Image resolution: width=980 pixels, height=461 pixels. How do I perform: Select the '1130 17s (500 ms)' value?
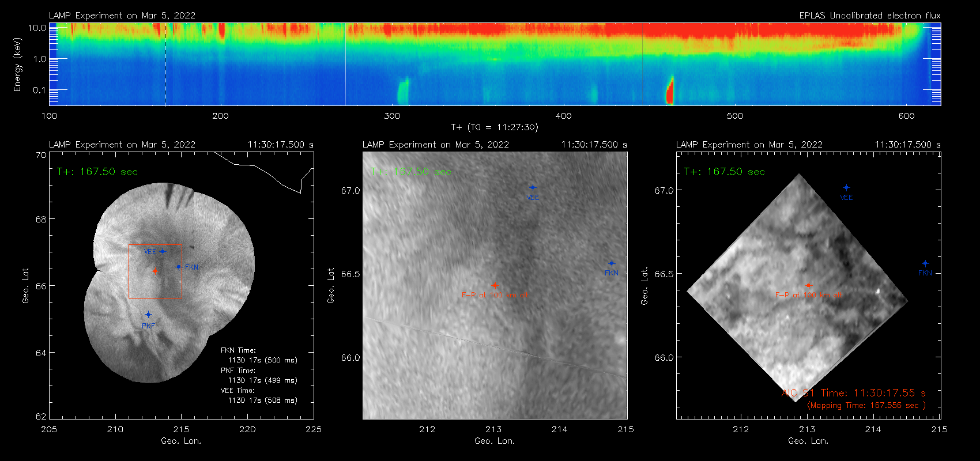pos(263,360)
